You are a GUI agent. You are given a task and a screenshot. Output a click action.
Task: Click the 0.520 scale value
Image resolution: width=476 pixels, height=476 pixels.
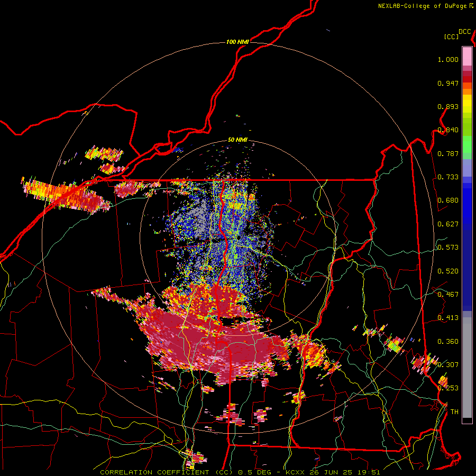448,271
